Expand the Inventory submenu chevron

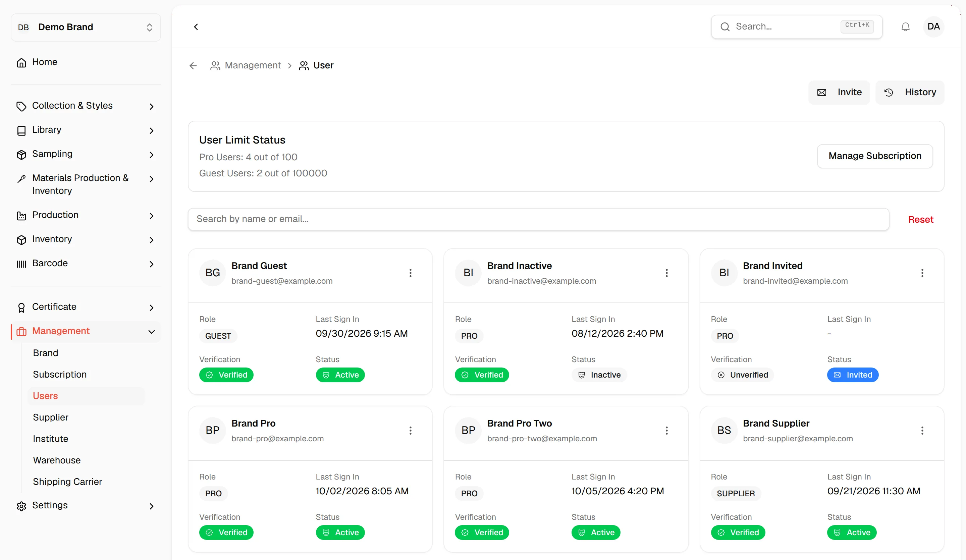(151, 239)
